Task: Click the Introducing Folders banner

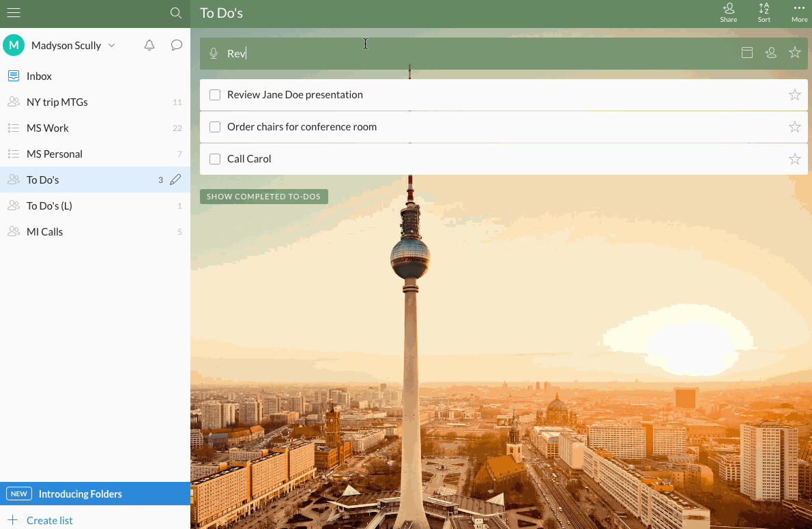Action: click(x=96, y=494)
